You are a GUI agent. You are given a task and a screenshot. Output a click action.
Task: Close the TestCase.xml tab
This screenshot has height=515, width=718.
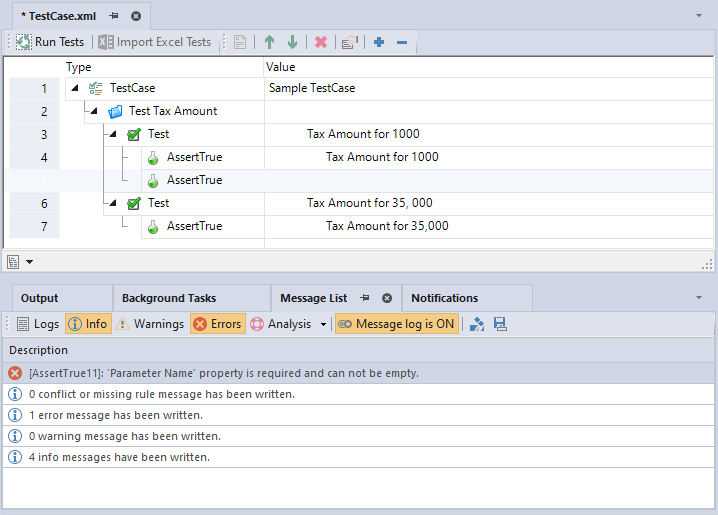tap(136, 16)
